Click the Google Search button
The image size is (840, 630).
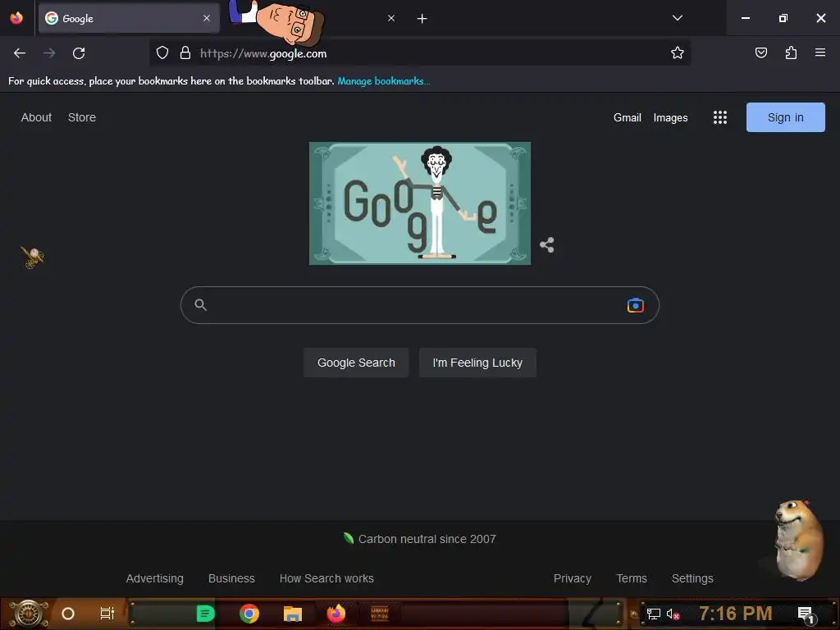pyautogui.click(x=356, y=363)
